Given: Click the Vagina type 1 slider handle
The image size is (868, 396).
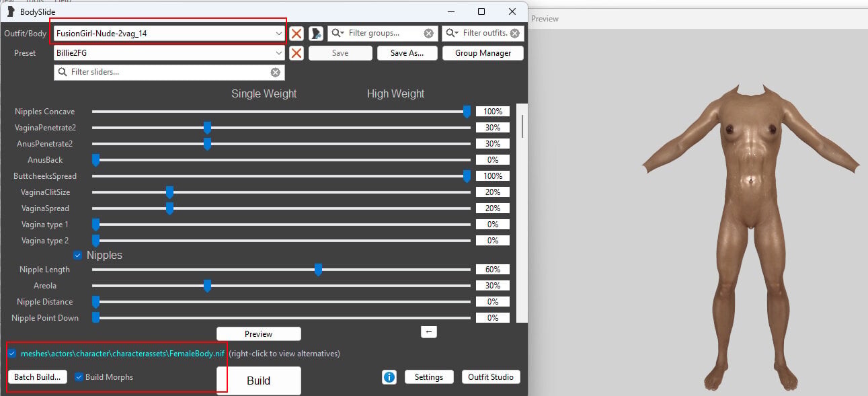Looking at the screenshot, I should pyautogui.click(x=95, y=225).
